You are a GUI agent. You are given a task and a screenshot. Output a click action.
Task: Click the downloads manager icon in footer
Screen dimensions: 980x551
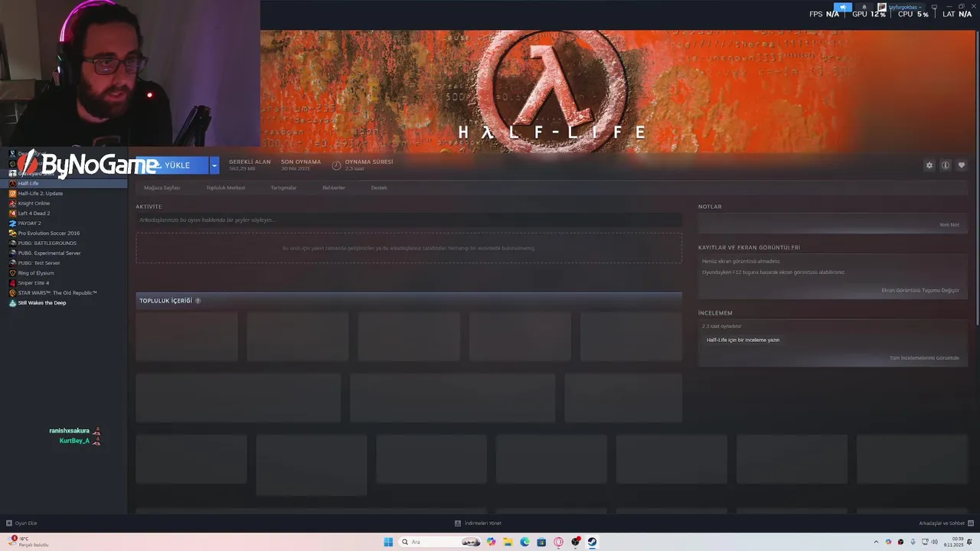pos(458,523)
